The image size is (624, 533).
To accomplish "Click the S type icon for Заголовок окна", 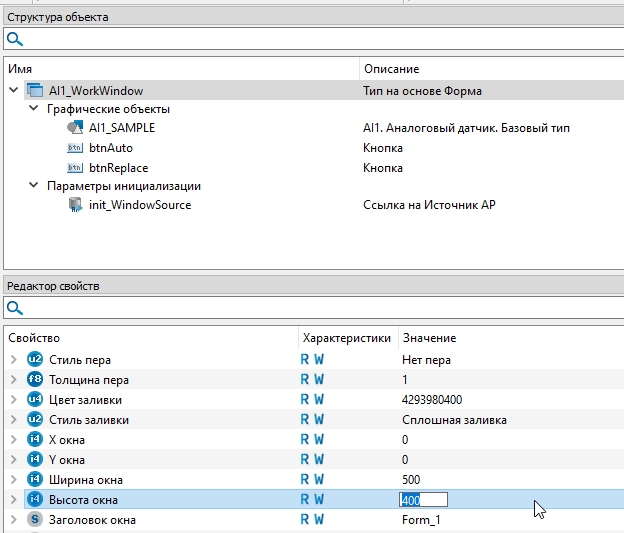I will point(35,520).
